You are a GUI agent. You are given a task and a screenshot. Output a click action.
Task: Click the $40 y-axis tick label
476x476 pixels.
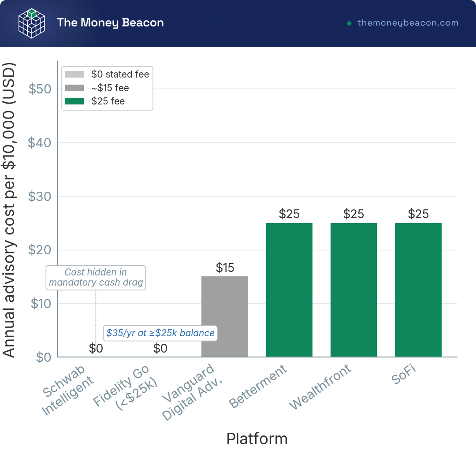tap(40, 143)
